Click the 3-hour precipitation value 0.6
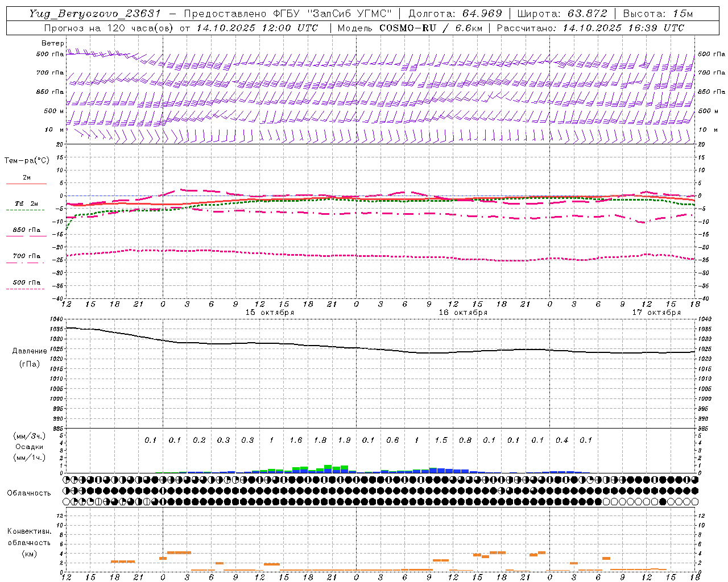 pyautogui.click(x=392, y=440)
